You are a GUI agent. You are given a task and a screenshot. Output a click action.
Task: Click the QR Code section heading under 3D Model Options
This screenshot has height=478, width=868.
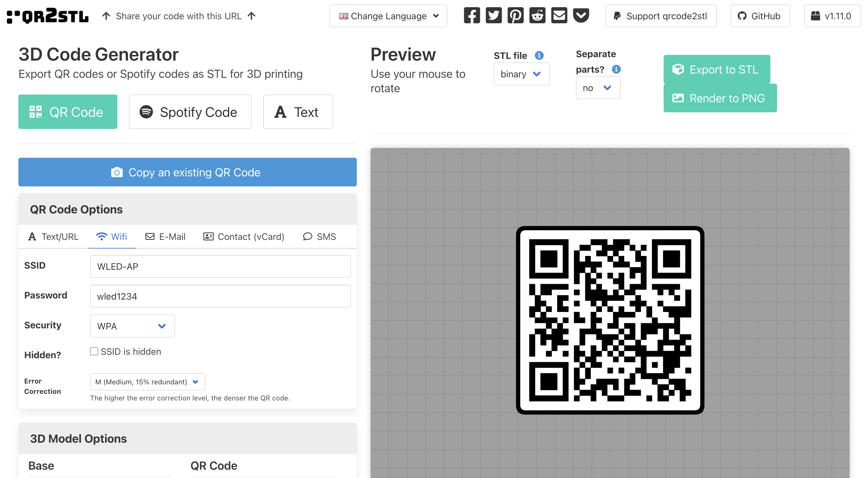tap(214, 466)
